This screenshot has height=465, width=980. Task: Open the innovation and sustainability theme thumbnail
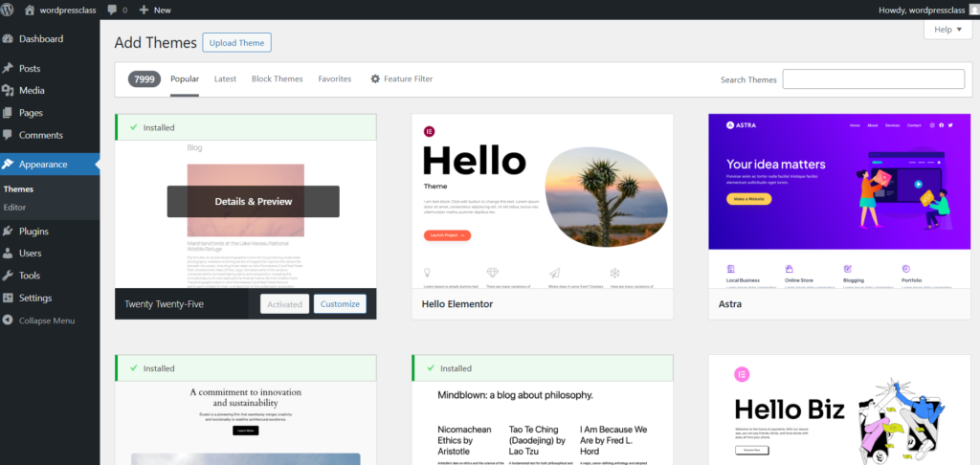point(246,423)
